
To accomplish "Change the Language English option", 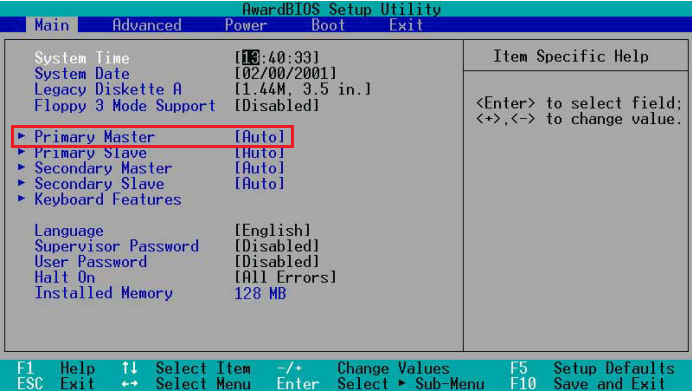I will point(272,230).
